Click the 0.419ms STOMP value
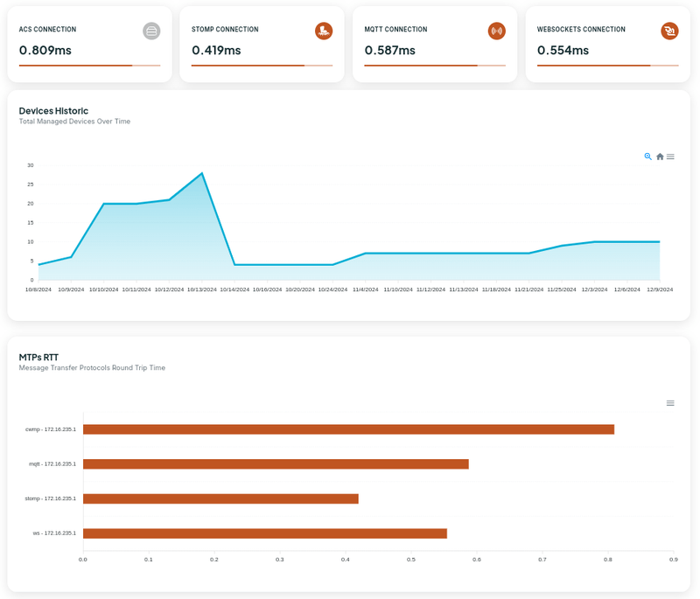 (216, 51)
